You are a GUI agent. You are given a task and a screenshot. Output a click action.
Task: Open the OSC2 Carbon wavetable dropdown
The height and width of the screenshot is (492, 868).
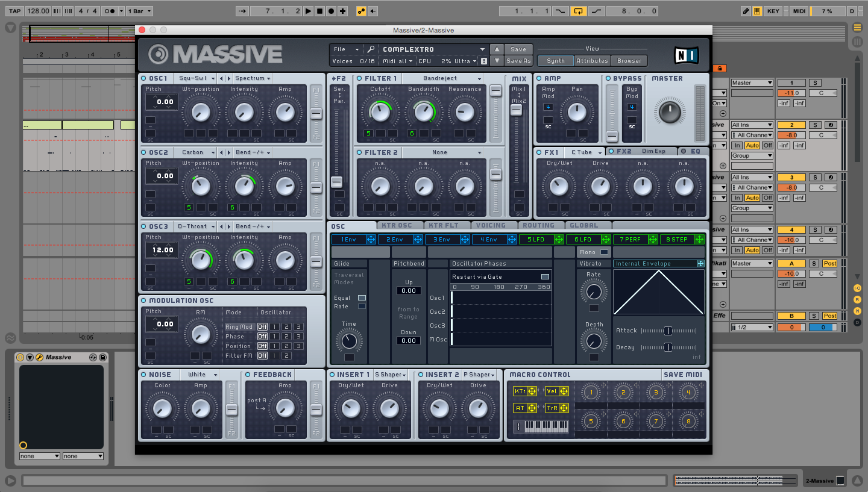point(195,152)
